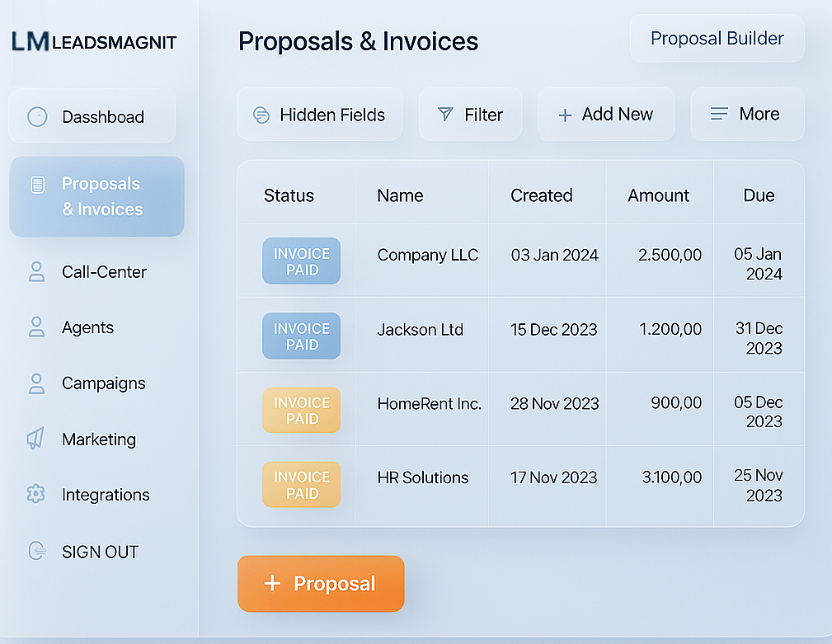Screen dimensions: 832x644
Task: Create a new Proposal with orange button
Action: point(321,584)
